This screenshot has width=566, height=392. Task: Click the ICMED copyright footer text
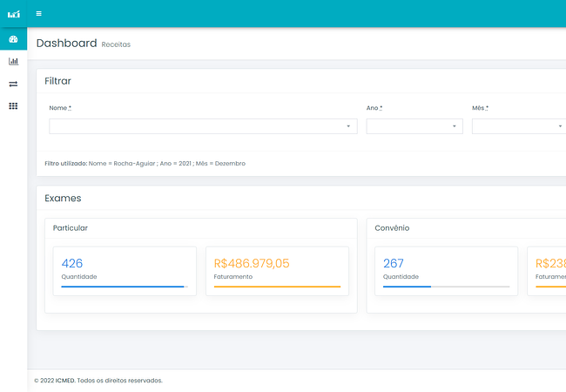98,381
